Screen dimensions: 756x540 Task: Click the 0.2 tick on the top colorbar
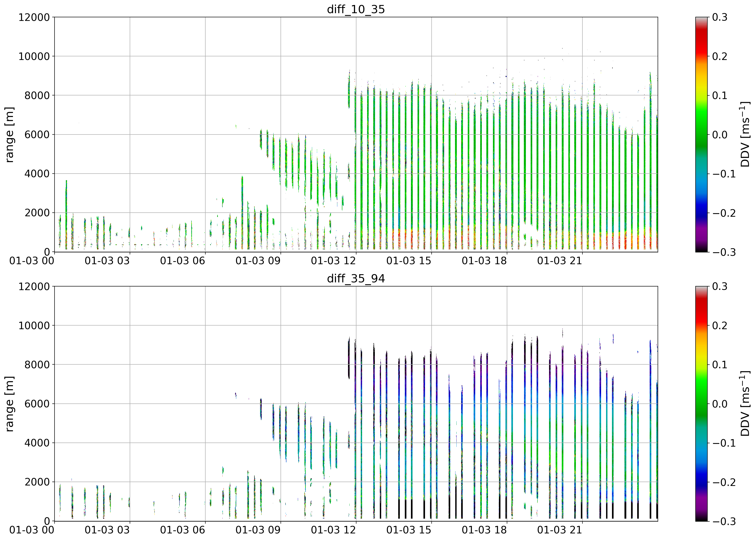coord(720,56)
